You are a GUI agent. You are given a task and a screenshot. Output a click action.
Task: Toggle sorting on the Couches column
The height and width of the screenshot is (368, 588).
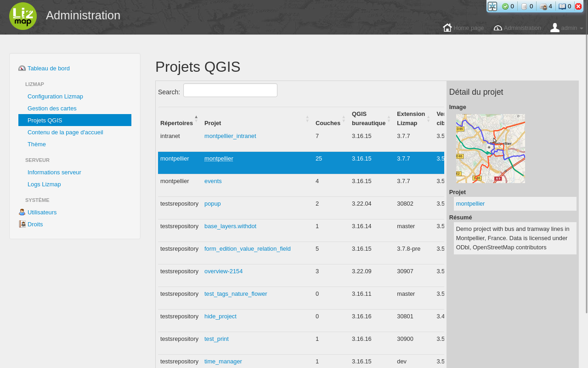coord(344,118)
